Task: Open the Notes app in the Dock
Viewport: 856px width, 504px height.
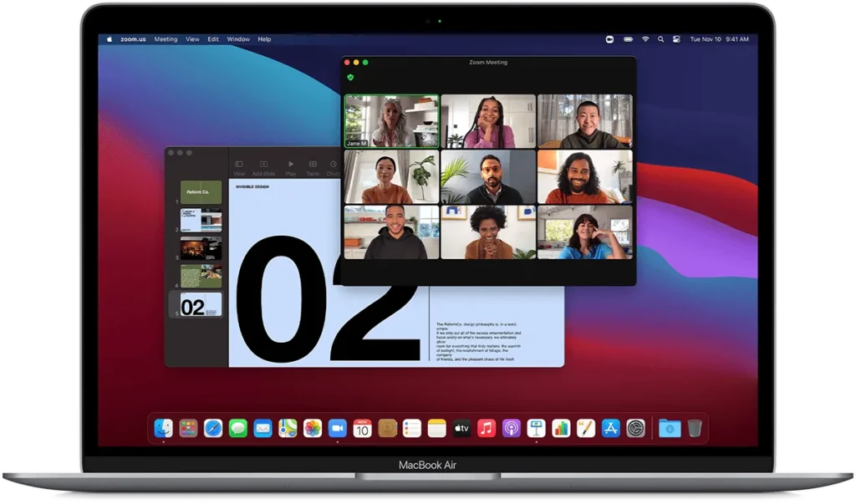Action: click(436, 429)
